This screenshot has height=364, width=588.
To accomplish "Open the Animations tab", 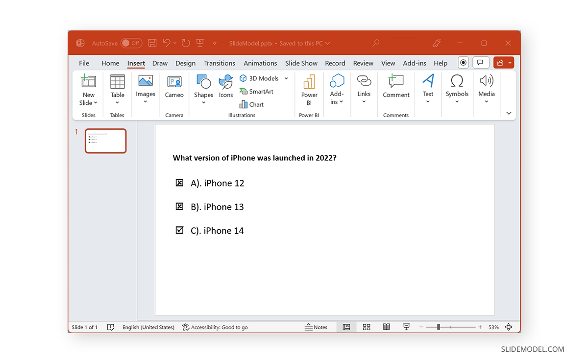I will [260, 63].
